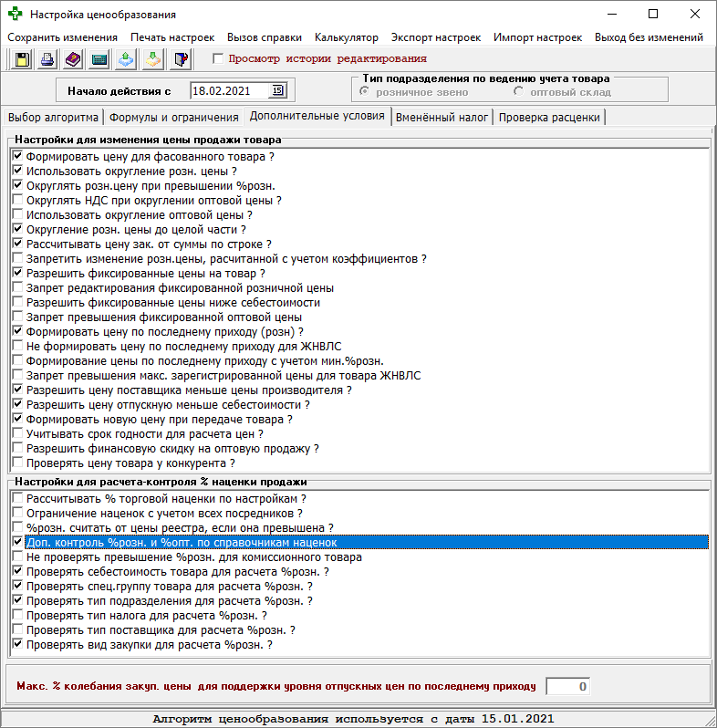Toggle Проверять тип налога для расчета %розн.
Screen dimensions: 717x728
coord(17,616)
